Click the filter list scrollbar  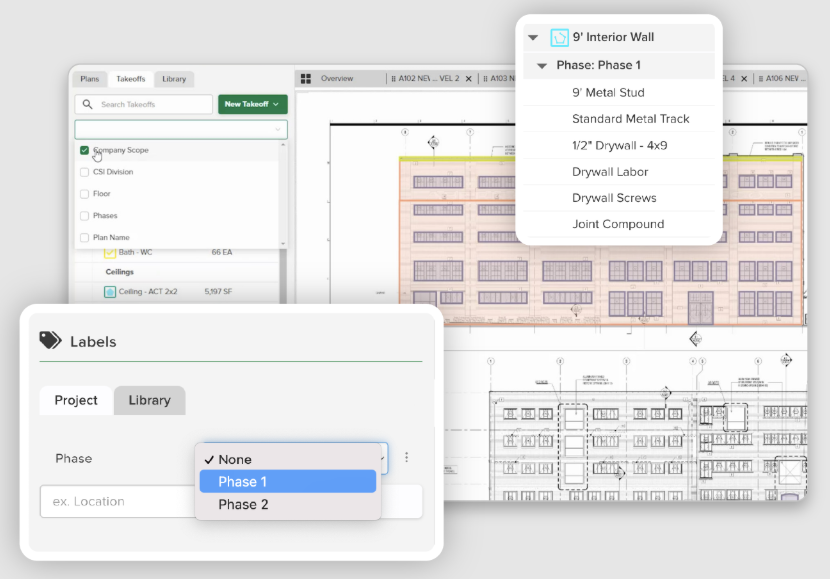click(283, 194)
